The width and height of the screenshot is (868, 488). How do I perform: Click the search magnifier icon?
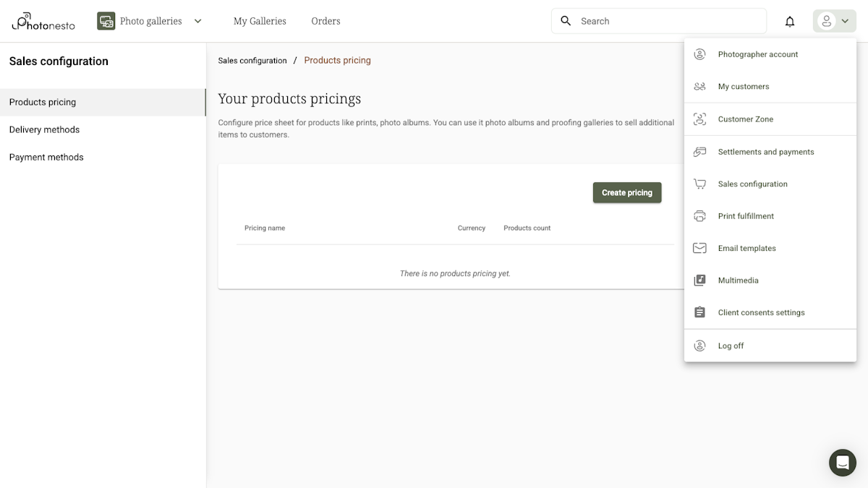pyautogui.click(x=566, y=21)
